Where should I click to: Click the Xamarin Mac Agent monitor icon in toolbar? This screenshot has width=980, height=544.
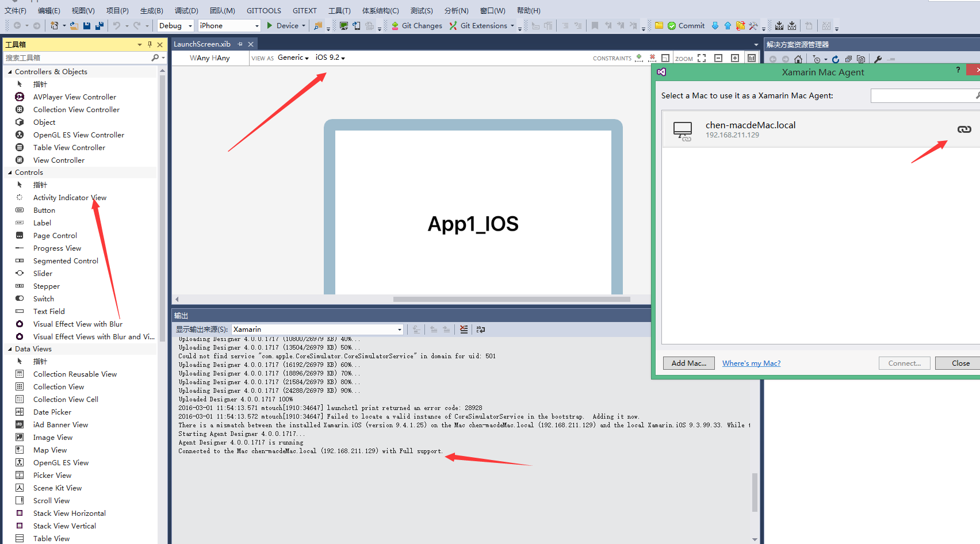tap(343, 26)
